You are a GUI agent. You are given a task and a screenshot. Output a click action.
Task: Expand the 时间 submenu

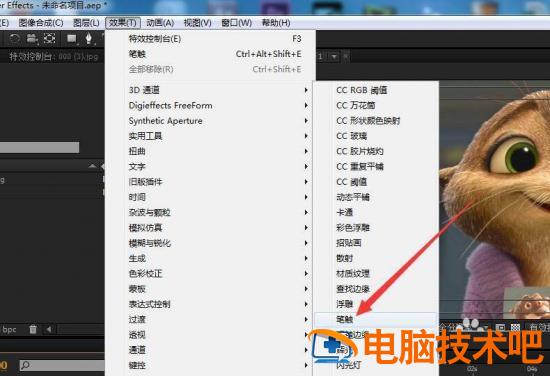pos(210,197)
